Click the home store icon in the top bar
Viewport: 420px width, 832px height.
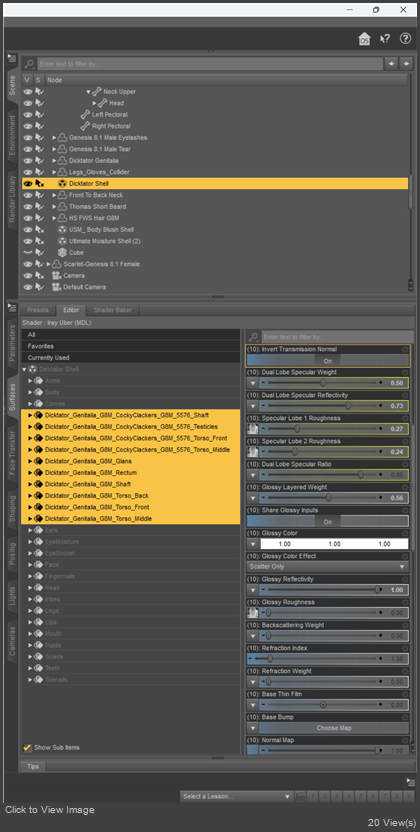coord(364,39)
